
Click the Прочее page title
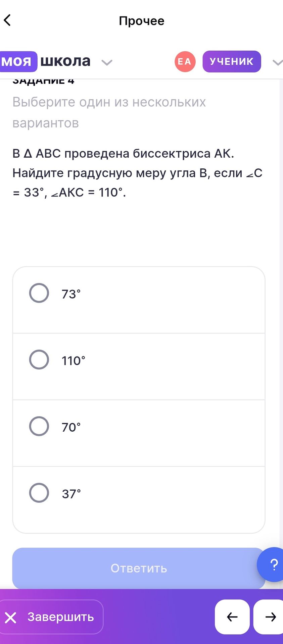141,21
